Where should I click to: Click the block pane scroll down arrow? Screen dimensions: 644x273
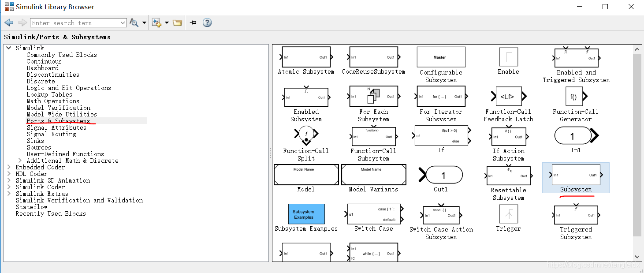[637, 257]
